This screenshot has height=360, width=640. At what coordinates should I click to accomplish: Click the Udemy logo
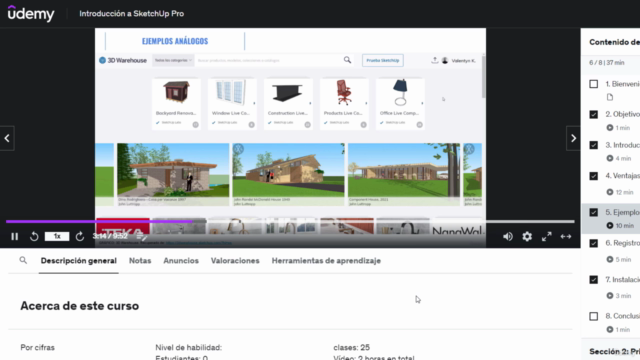click(x=31, y=14)
